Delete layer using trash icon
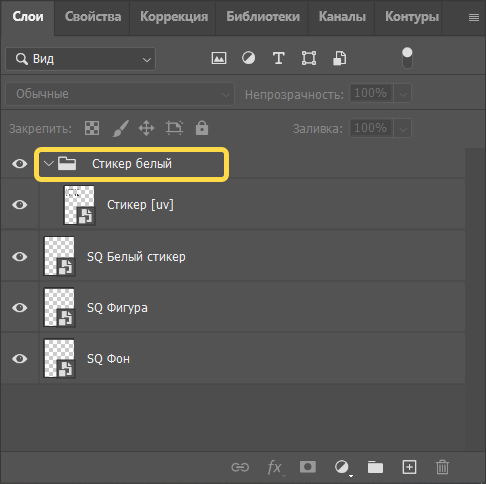This screenshot has width=486, height=484. coord(442,467)
